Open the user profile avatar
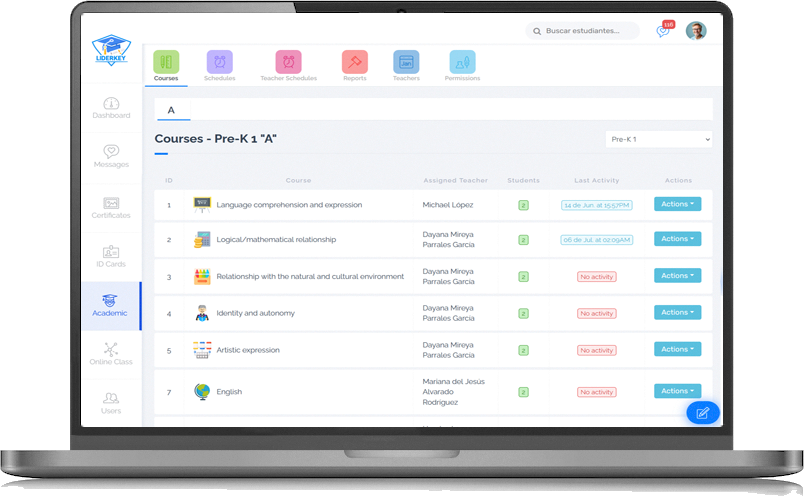The image size is (804, 496). tap(696, 31)
